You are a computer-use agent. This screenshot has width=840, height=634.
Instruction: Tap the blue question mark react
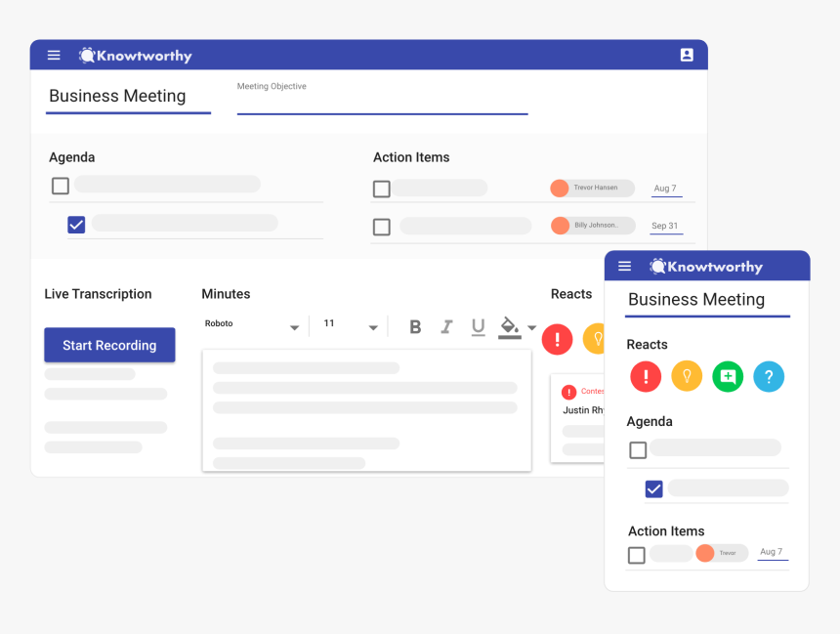(x=769, y=376)
